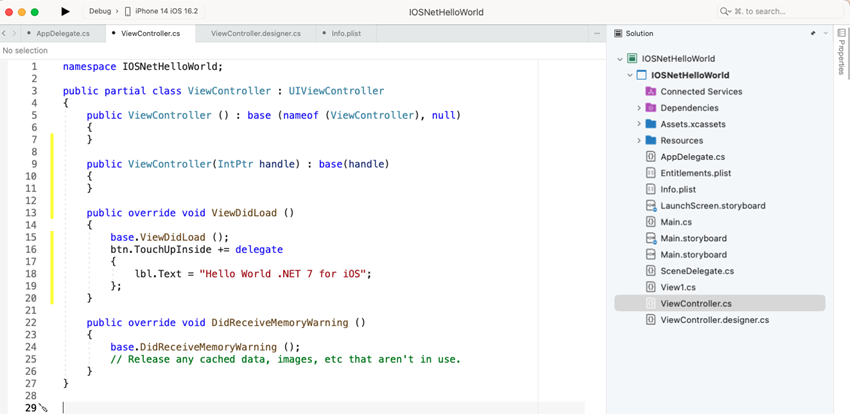Click the phone icon in the device selector
This screenshot has width=850, height=414.
tap(128, 11)
